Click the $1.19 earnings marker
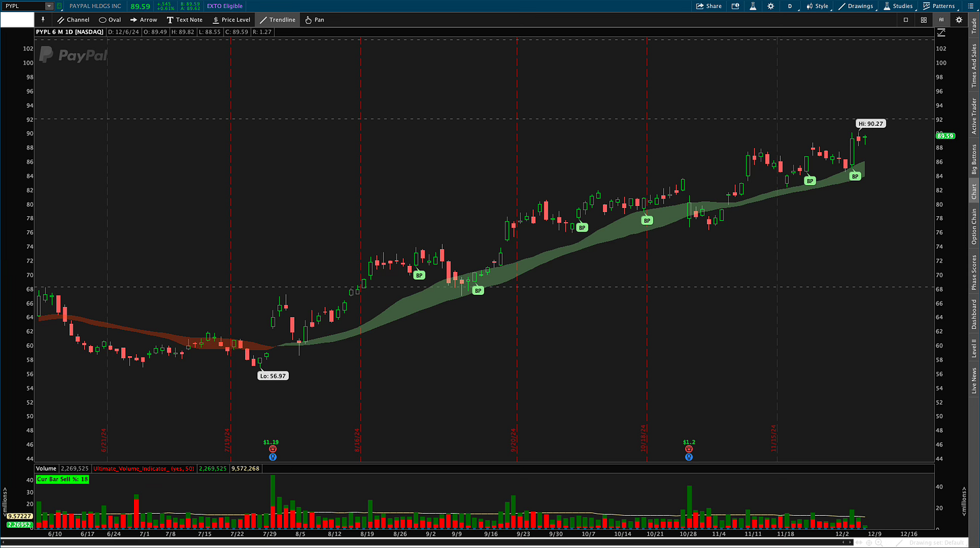The height and width of the screenshot is (548, 980). tap(272, 442)
